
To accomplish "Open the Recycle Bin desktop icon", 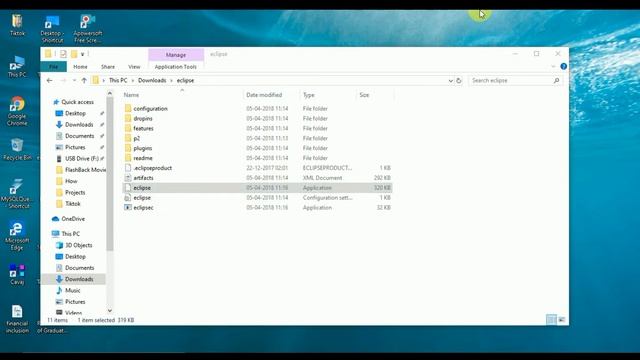I will [17, 149].
